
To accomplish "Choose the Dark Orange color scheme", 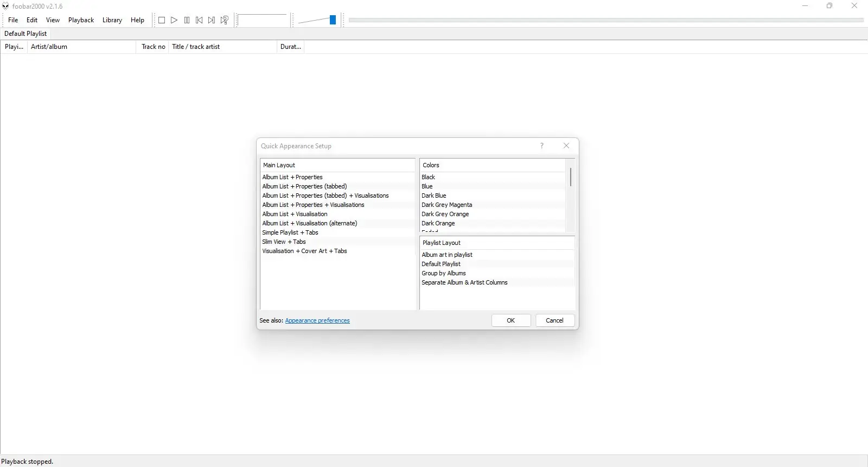I will click(x=493, y=223).
